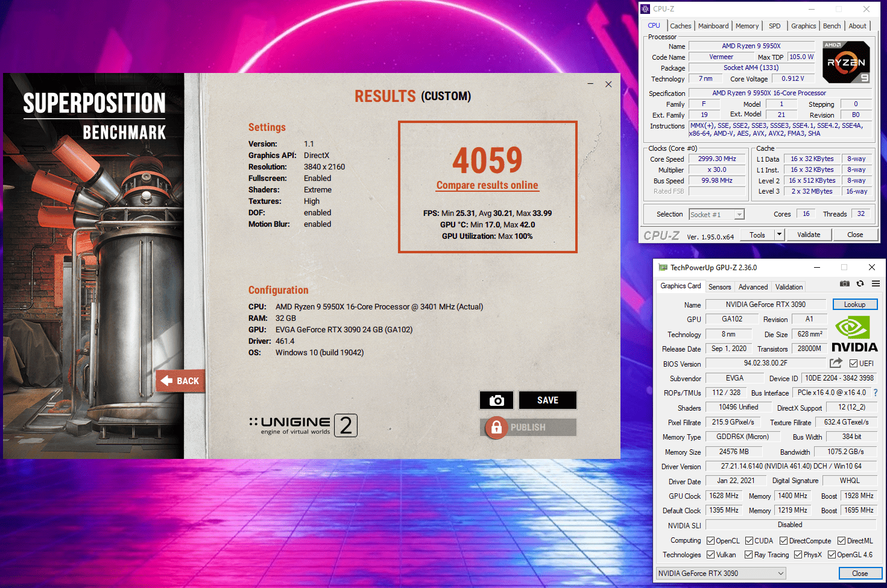This screenshot has height=588, width=887.
Task: Click Compare results online link
Action: 487,186
